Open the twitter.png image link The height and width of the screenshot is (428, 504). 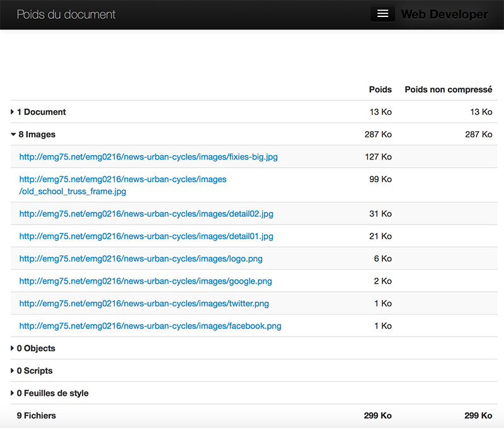[x=144, y=304]
